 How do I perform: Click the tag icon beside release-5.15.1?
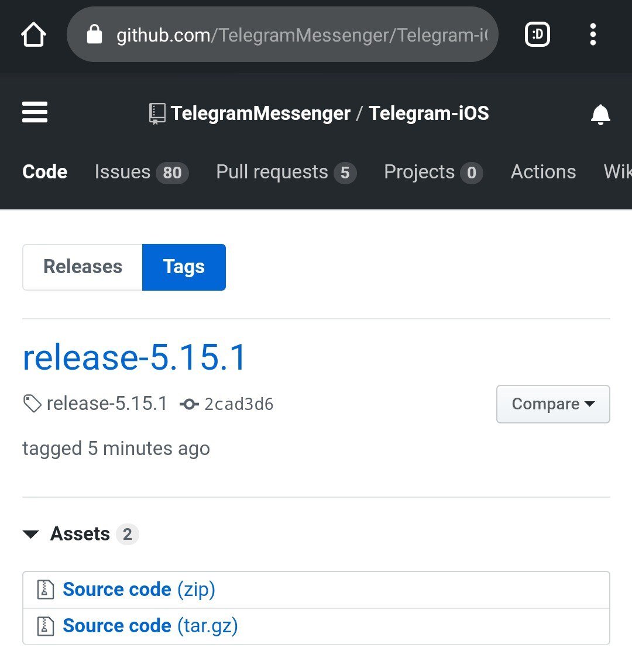click(x=32, y=404)
